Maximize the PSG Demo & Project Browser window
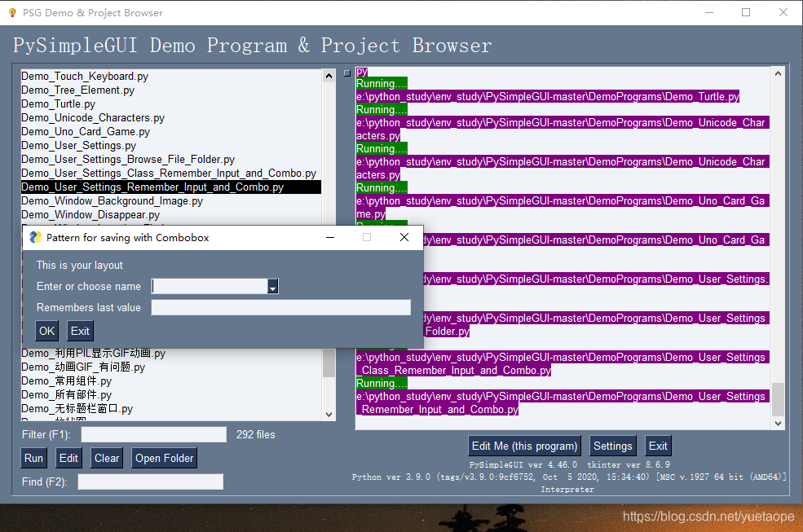This screenshot has height=532, width=803. pos(746,12)
